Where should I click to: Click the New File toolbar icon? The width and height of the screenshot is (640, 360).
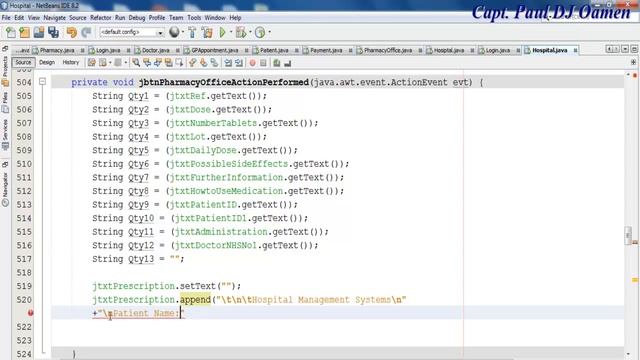click(x=11, y=32)
